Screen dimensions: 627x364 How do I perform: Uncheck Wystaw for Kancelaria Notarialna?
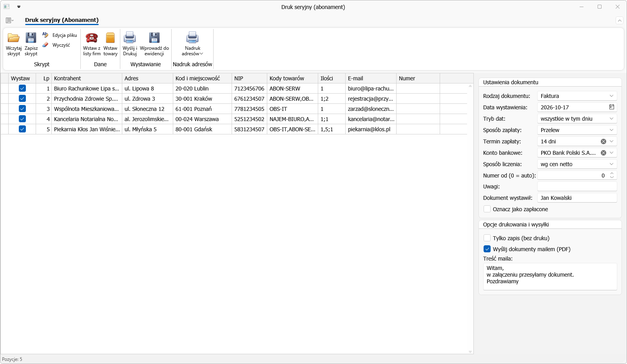(x=22, y=119)
